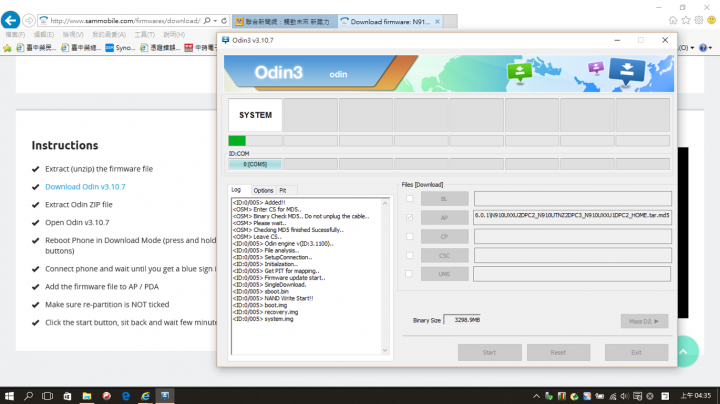The width and height of the screenshot is (720, 404).
Task: Open the browser Tools gear icon
Action: coord(699,20)
